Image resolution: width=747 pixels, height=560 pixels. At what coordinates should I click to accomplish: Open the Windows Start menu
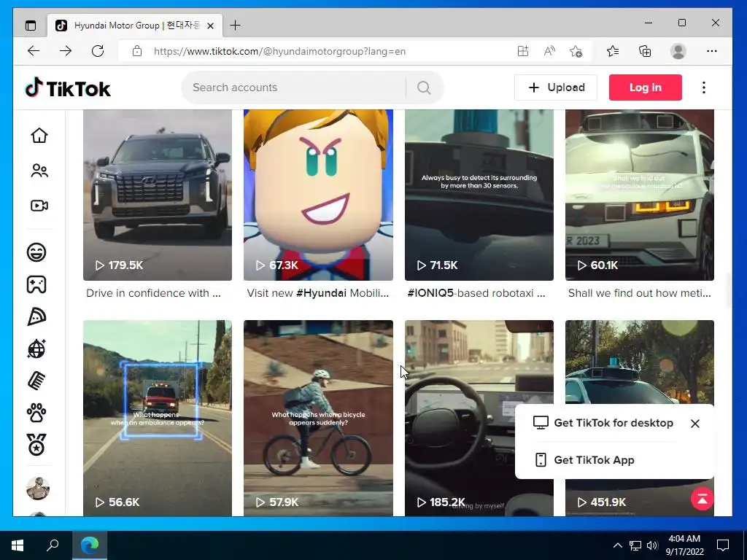[x=18, y=545]
